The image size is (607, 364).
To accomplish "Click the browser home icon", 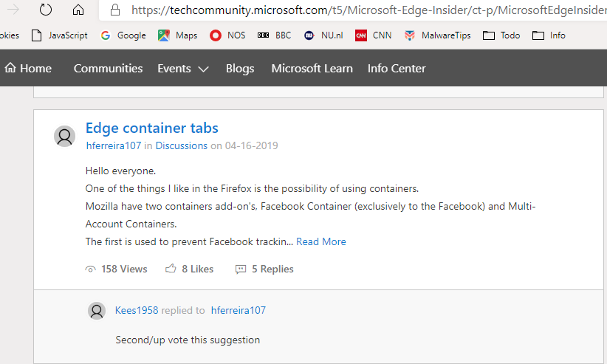I will 78,10.
